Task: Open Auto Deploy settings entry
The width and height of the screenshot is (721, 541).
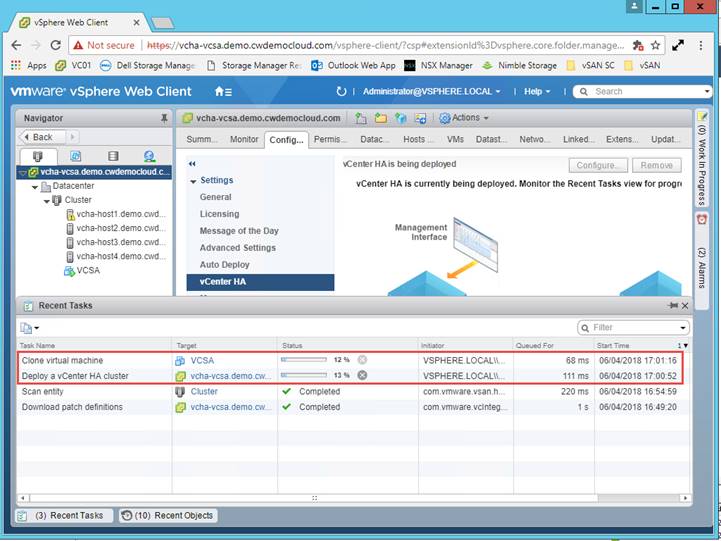Action: click(x=224, y=265)
